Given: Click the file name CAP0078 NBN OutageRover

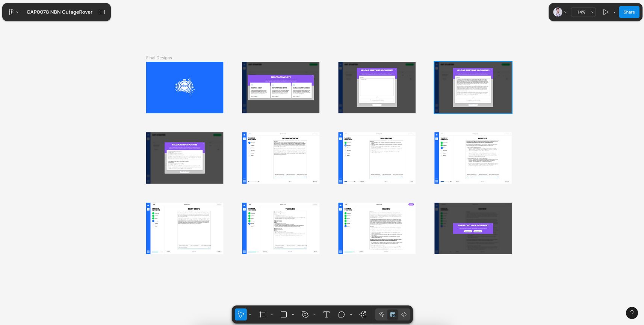Looking at the screenshot, I should (x=59, y=12).
